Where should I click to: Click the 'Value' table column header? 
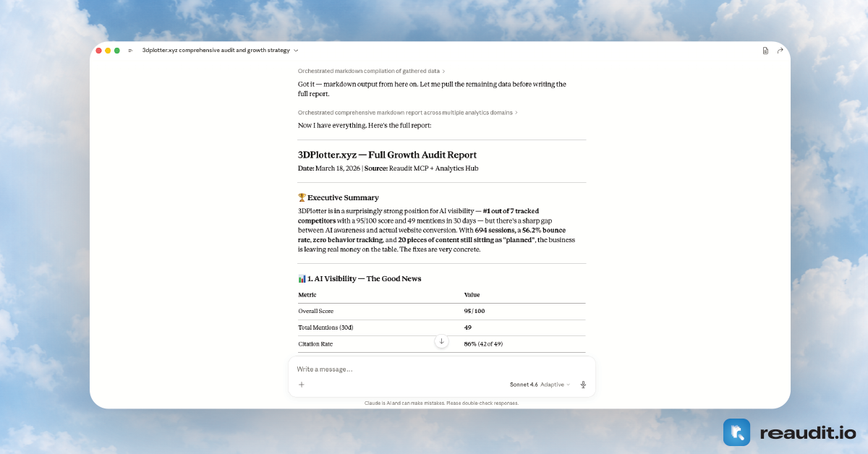(472, 295)
